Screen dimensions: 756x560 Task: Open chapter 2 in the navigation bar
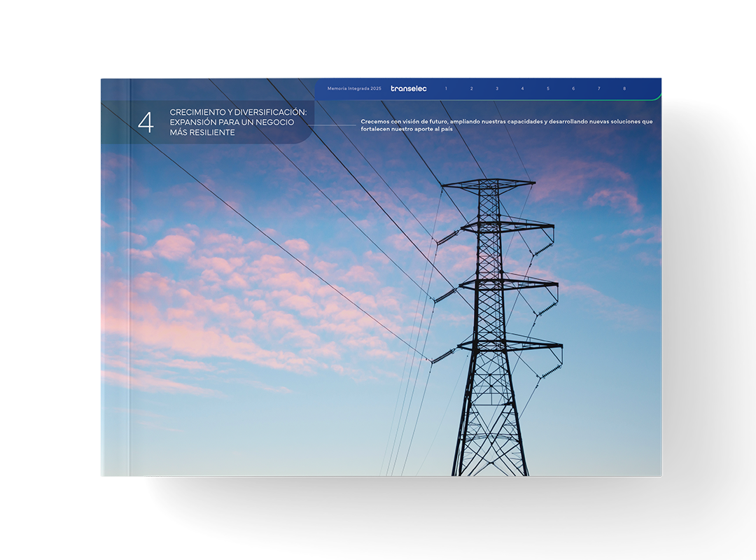coord(472,89)
